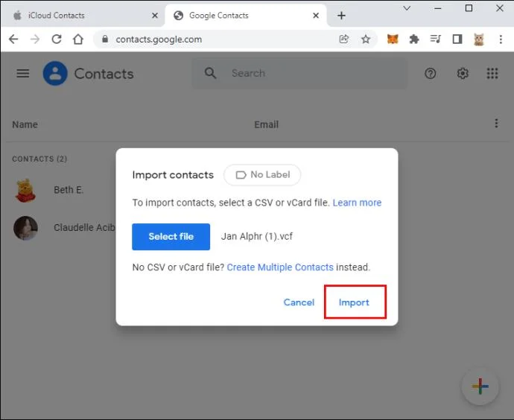Minimize the browser window

(437, 8)
